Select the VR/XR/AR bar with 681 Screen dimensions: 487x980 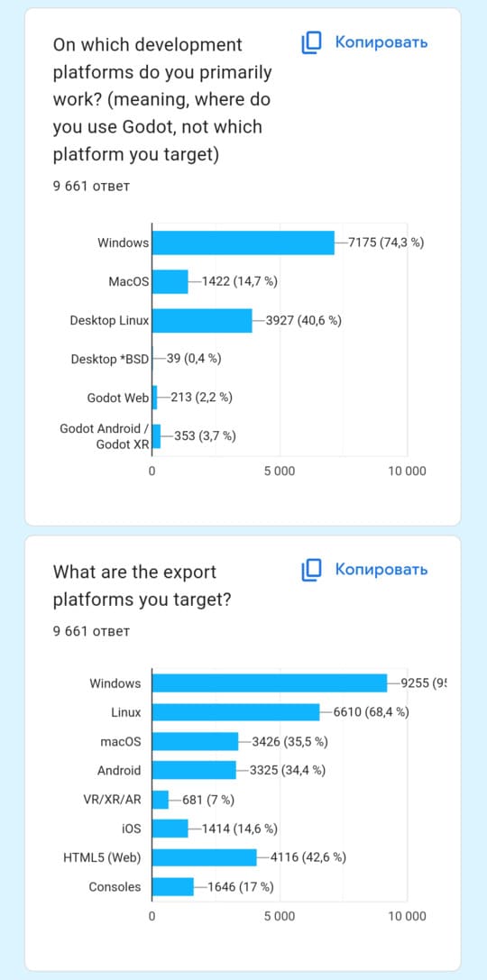(161, 800)
